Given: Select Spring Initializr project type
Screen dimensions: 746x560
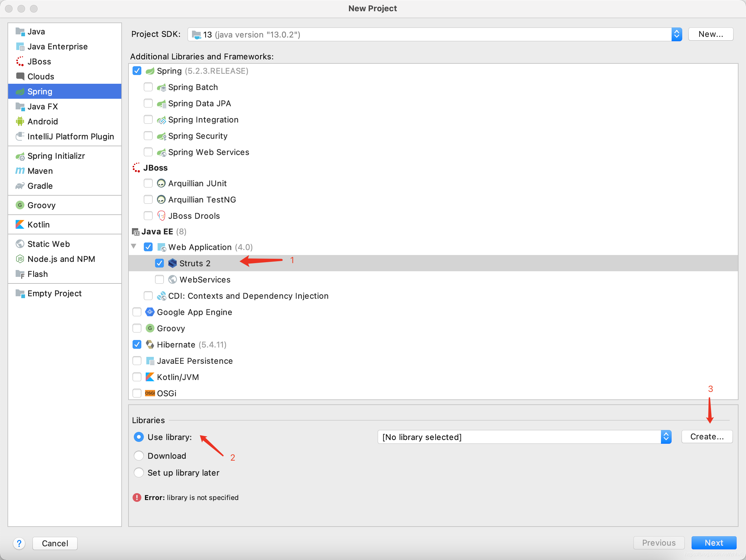Looking at the screenshot, I should pos(56,156).
